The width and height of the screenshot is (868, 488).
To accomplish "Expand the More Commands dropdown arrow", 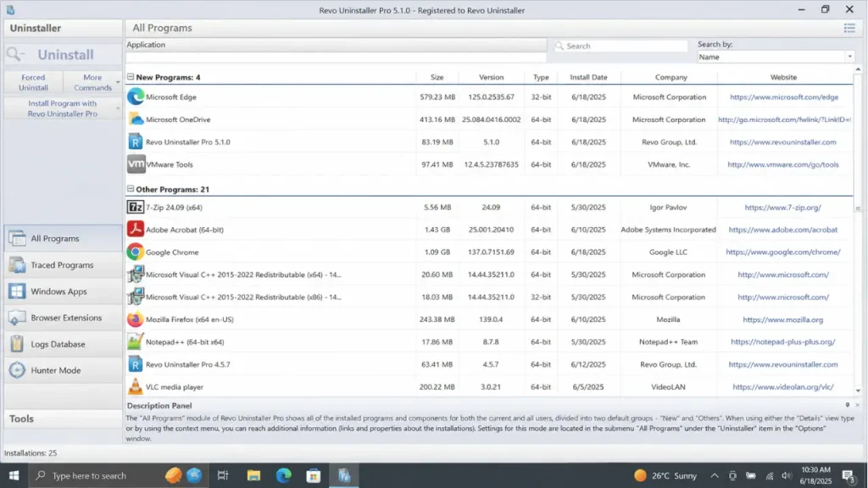I will 117,83.
